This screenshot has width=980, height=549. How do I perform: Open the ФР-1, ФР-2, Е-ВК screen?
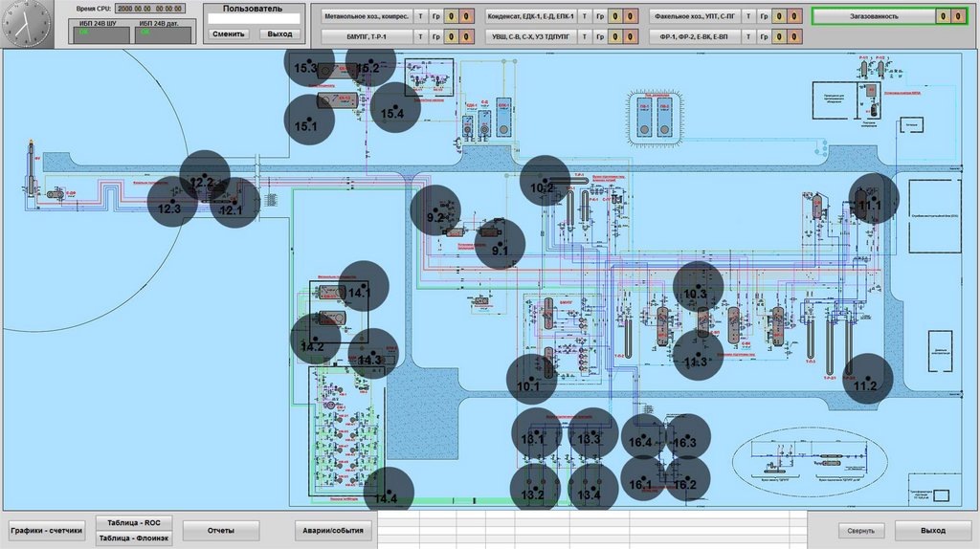point(696,35)
